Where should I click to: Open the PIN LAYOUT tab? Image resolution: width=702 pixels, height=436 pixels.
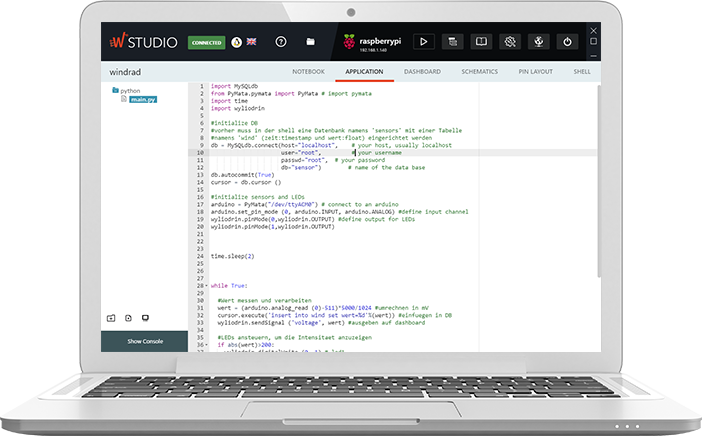(x=537, y=72)
